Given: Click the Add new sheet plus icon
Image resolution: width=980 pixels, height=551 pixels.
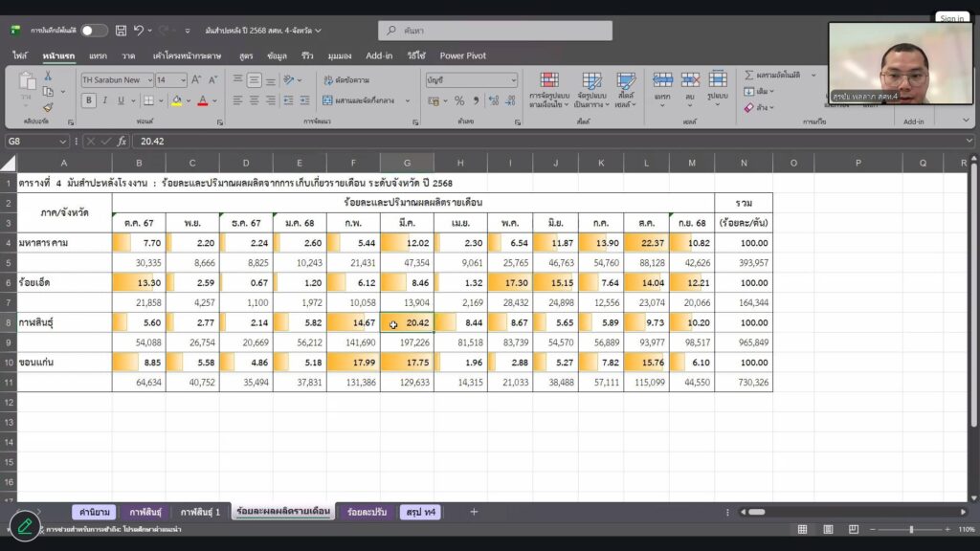Looking at the screenshot, I should pos(473,512).
